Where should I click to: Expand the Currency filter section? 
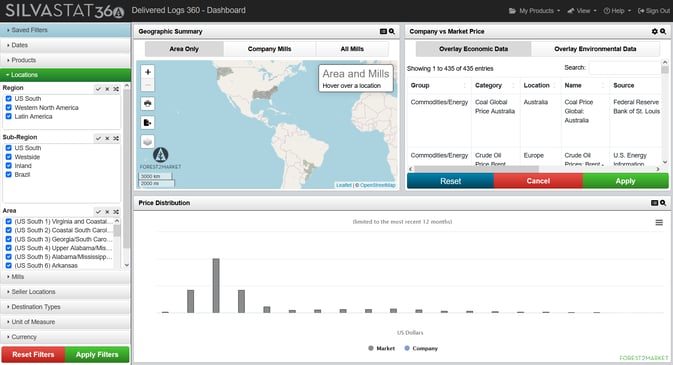point(65,337)
